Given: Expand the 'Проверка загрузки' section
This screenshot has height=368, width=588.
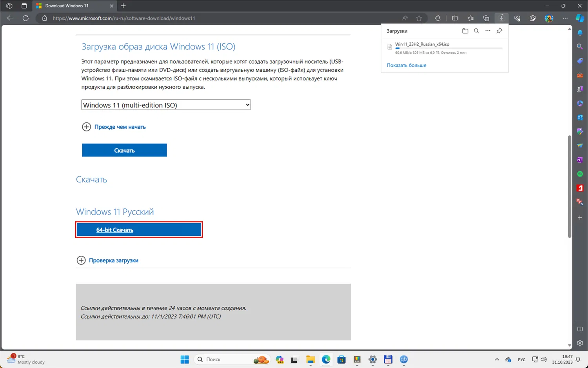Looking at the screenshot, I should point(107,260).
